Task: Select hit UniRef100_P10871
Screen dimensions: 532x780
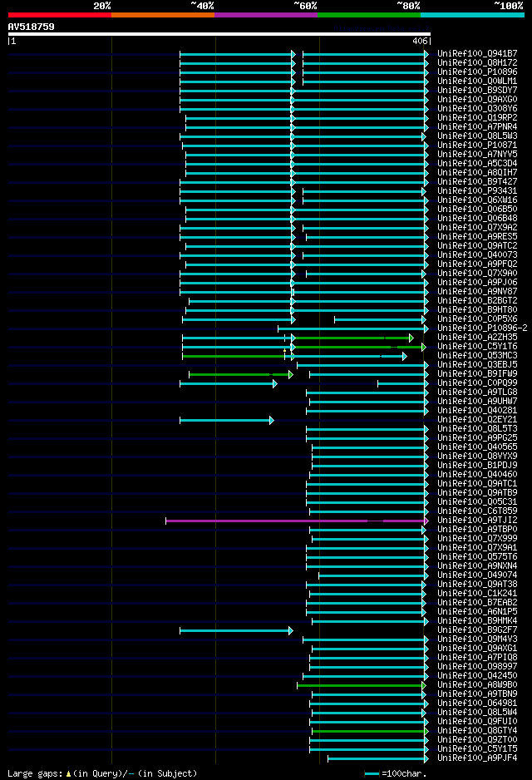Action: [477, 145]
